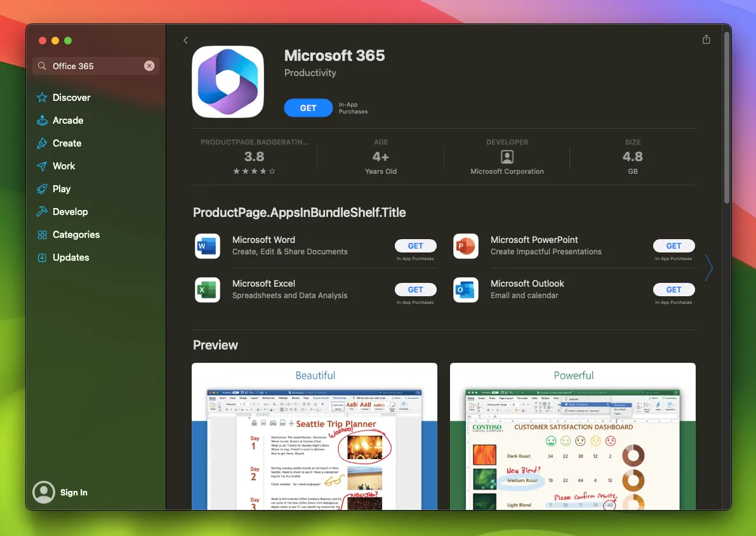This screenshot has height=536, width=756.
Task: Click the 3.8 star rating stars
Action: (254, 170)
